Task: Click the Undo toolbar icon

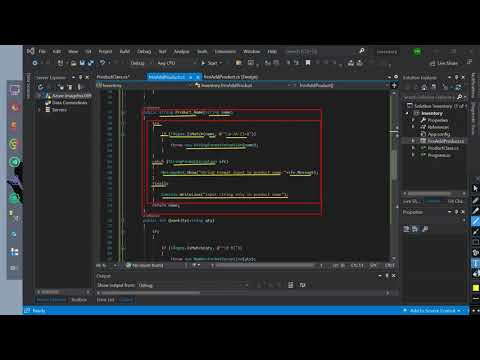Action: (102, 63)
